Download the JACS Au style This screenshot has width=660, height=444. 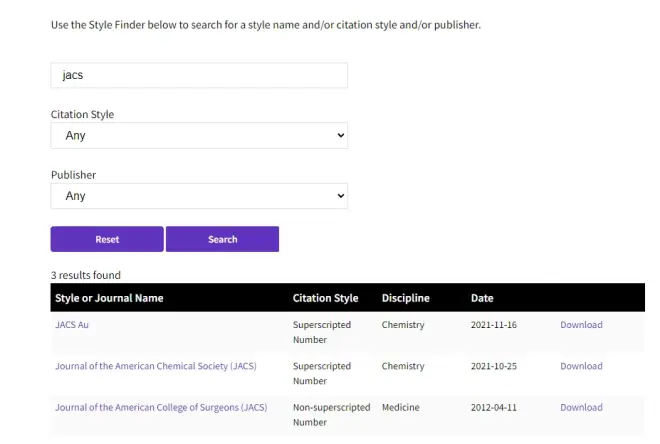pyautogui.click(x=581, y=325)
